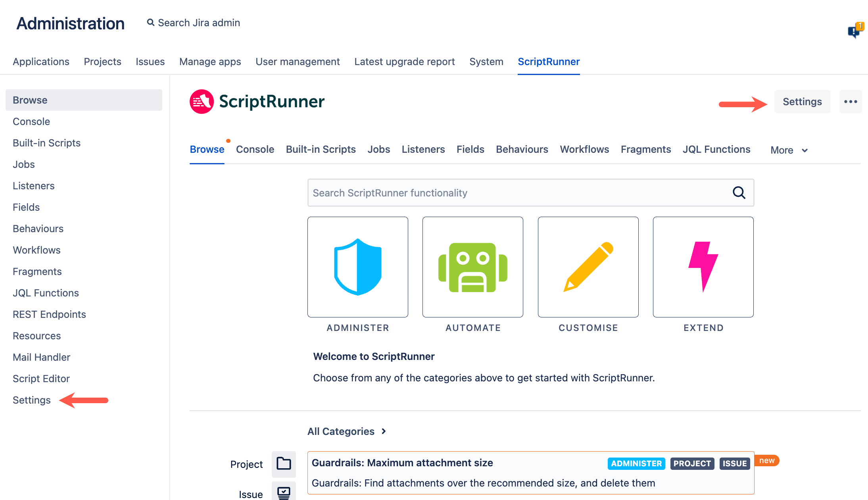Image resolution: width=868 pixels, height=500 pixels.
Task: Open Resources in the left sidebar
Action: tap(36, 336)
